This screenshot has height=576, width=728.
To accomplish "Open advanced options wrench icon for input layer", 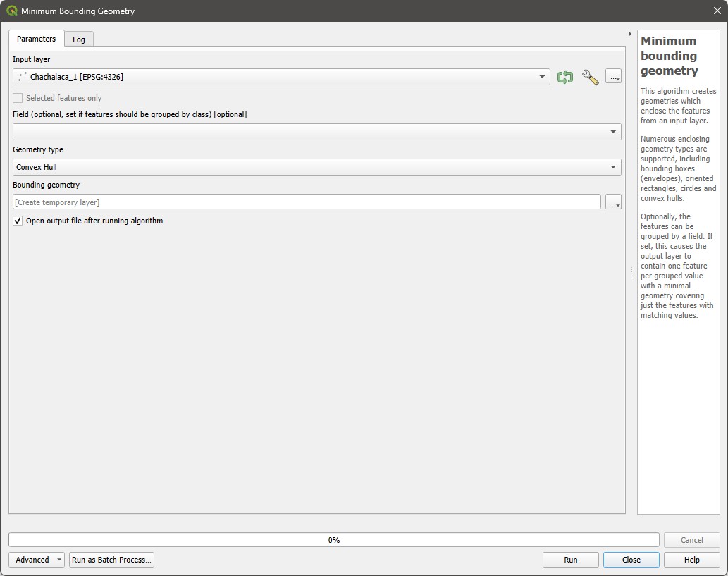I will (x=590, y=77).
